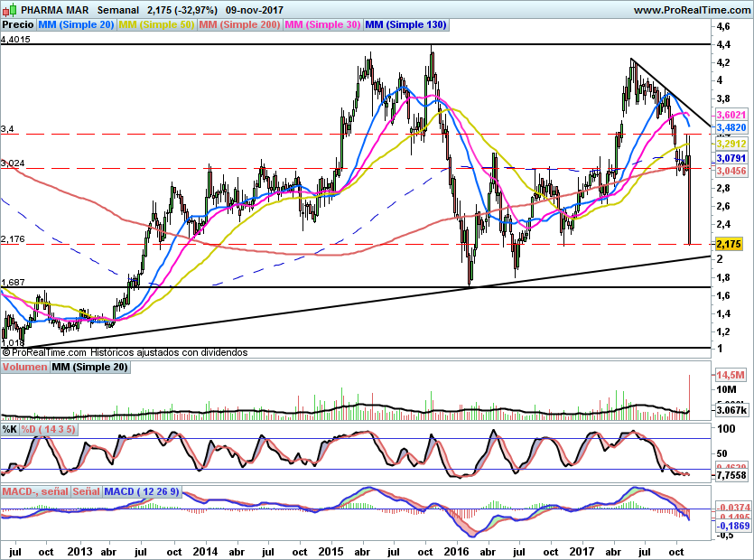Click the Precio panel label
The width and height of the screenshot is (754, 560).
[17, 25]
